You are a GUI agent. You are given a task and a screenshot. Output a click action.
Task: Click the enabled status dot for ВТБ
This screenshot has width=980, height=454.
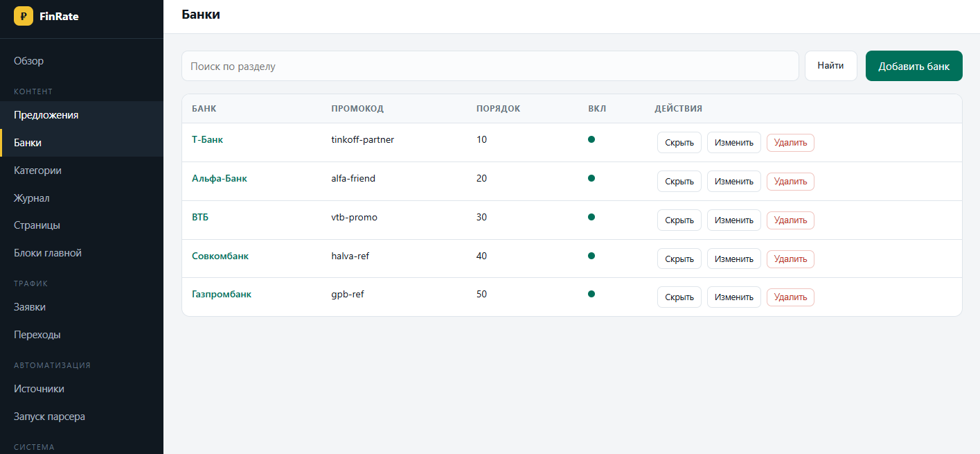[591, 217]
